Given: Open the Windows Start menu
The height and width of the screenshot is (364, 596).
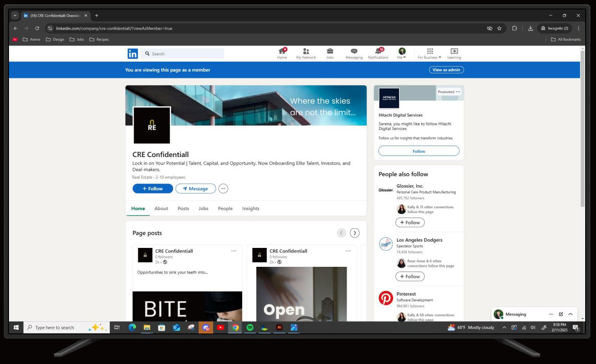Looking at the screenshot, I should coord(16,328).
